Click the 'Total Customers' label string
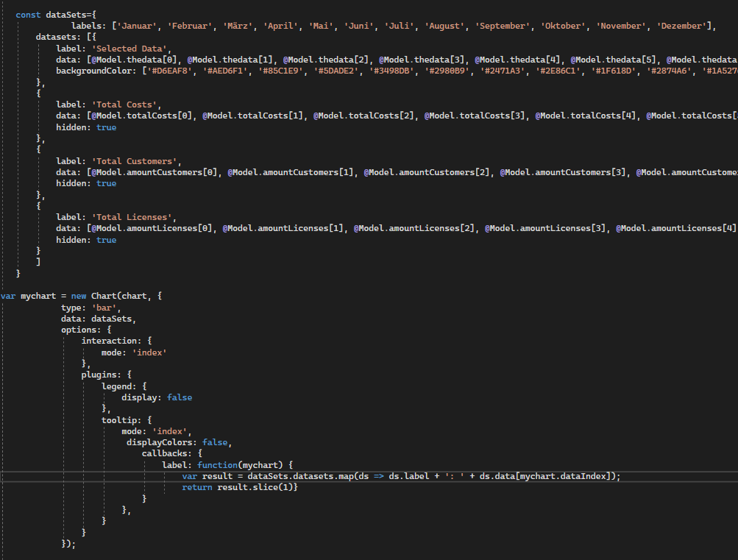 pyautogui.click(x=134, y=161)
